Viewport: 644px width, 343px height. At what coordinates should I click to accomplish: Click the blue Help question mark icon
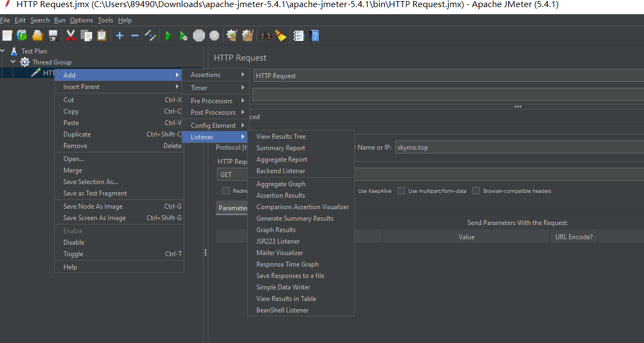tap(314, 36)
